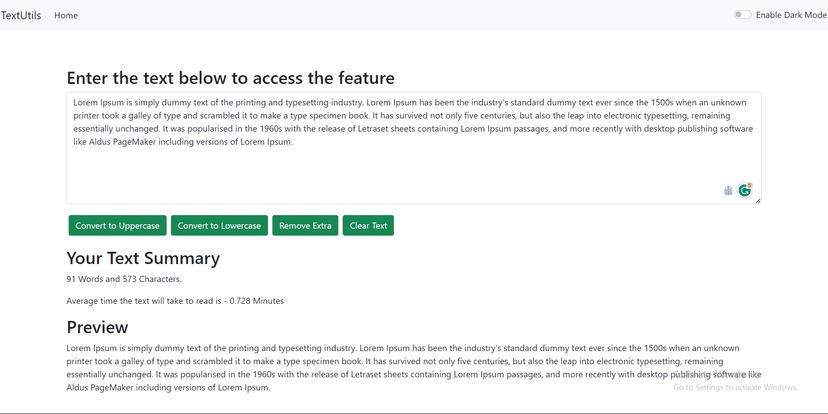Open the Home nav item
The image size is (828, 414).
(66, 15)
